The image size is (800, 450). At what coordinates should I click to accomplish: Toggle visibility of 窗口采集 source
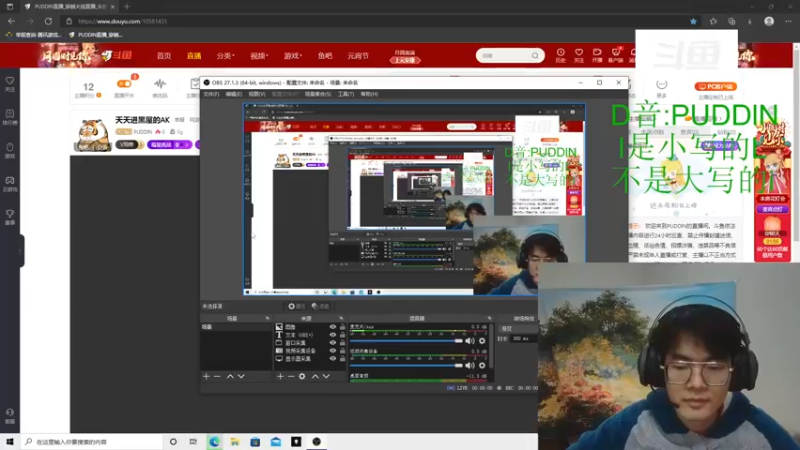pos(333,343)
